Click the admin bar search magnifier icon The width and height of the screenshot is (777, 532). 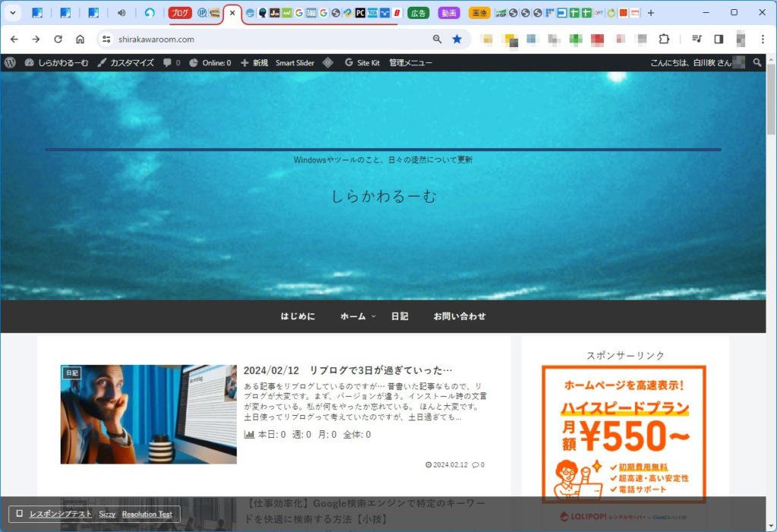click(x=757, y=63)
